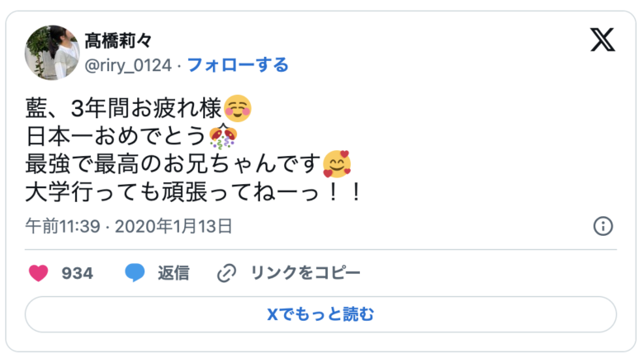Open the circled info icon beside the date
Screen dimensions: 644x358
point(603,226)
